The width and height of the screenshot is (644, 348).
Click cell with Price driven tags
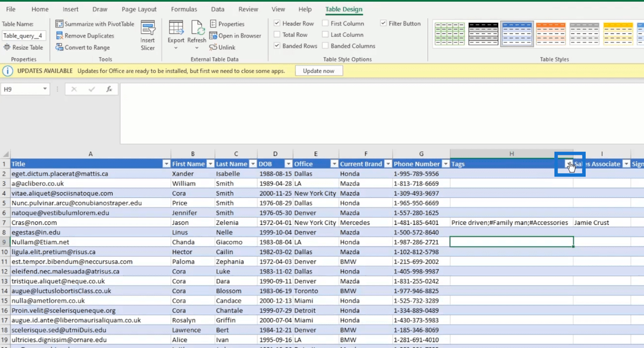click(511, 222)
